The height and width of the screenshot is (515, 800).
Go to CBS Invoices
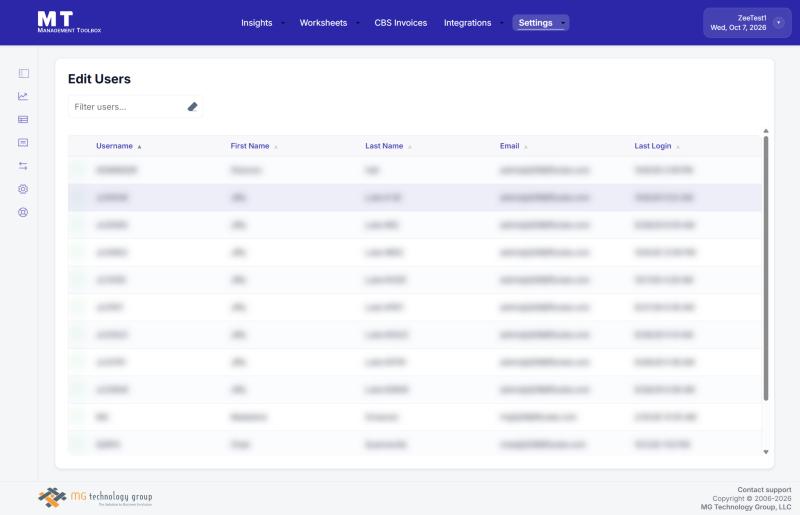pyautogui.click(x=401, y=23)
